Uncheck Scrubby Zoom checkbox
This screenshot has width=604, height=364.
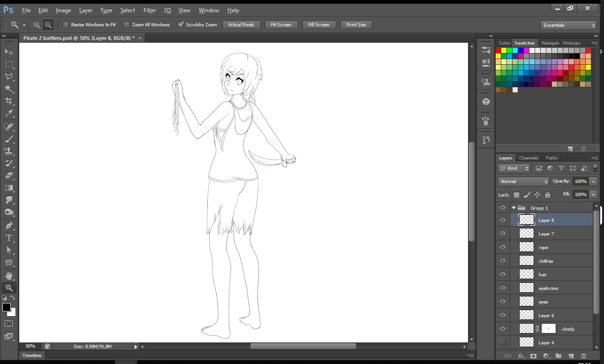(181, 24)
